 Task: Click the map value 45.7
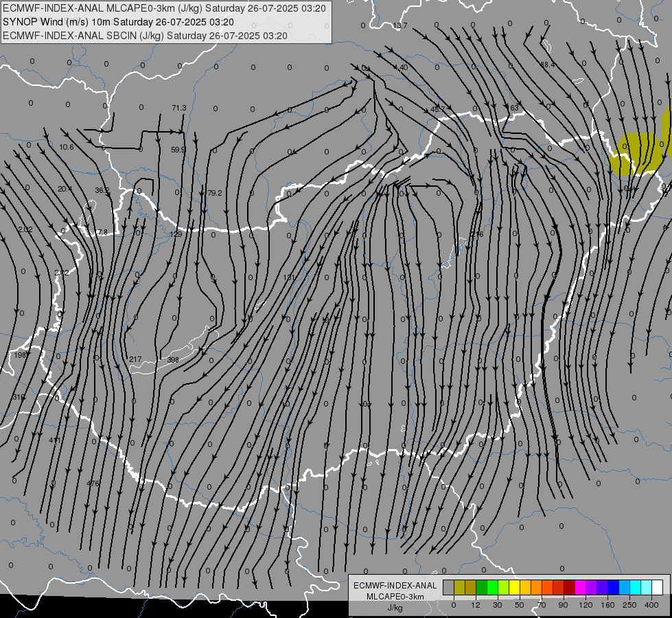[437, 109]
